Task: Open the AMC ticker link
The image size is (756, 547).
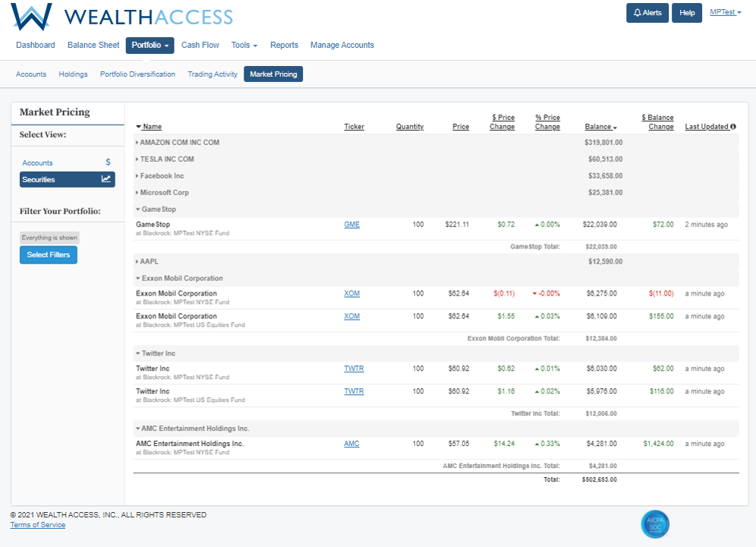Action: click(x=351, y=444)
